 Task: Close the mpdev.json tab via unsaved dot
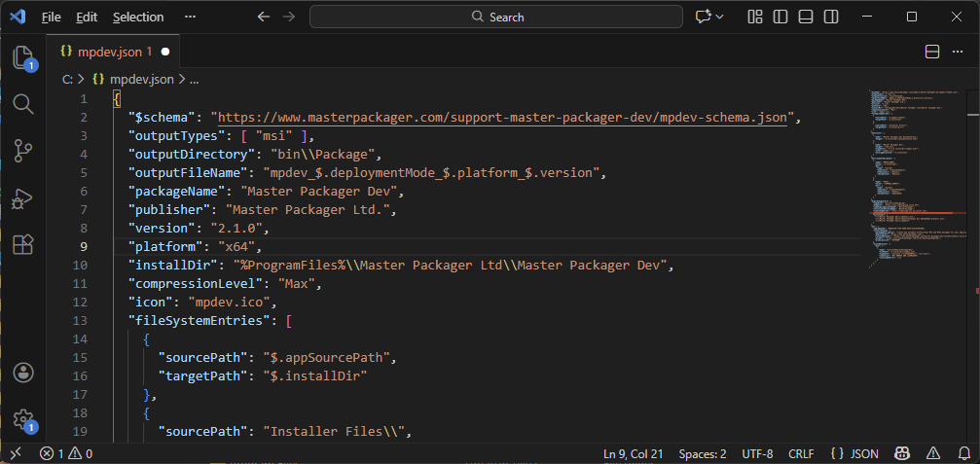click(x=165, y=52)
